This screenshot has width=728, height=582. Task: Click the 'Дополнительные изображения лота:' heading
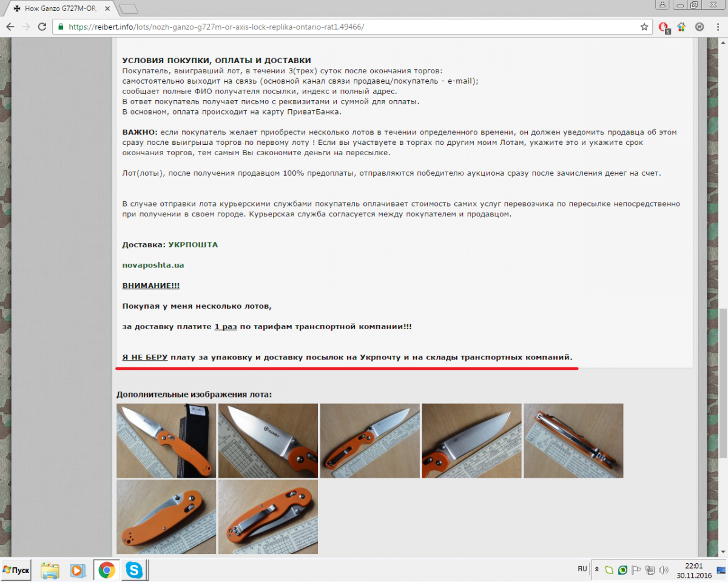[194, 395]
